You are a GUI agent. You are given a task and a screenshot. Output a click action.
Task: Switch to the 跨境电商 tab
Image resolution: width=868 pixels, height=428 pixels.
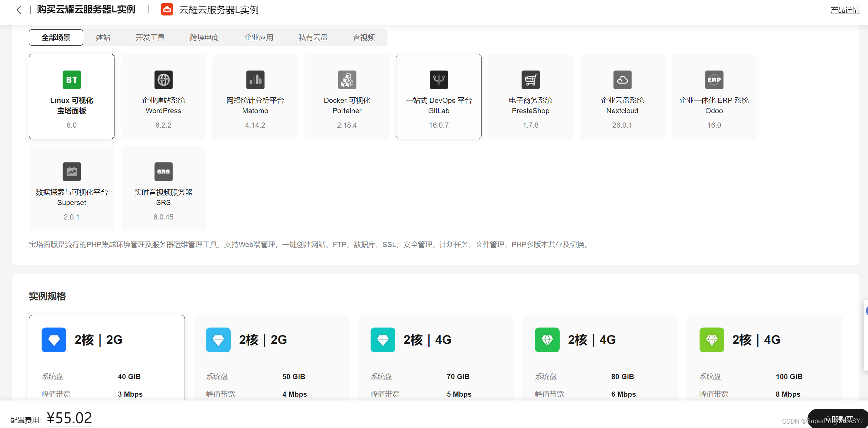point(204,38)
